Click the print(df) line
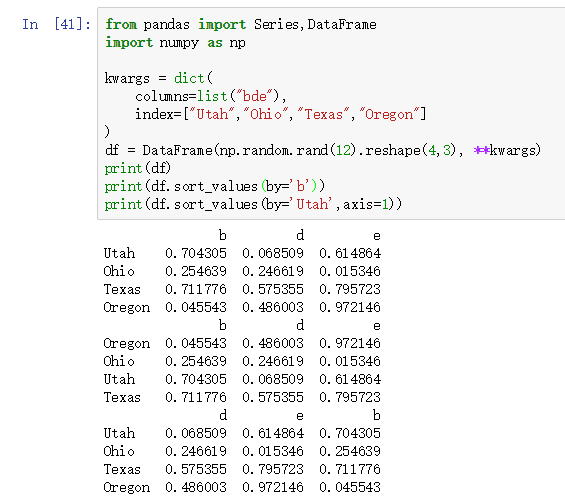Screen dimensions: 565x501 (137, 168)
